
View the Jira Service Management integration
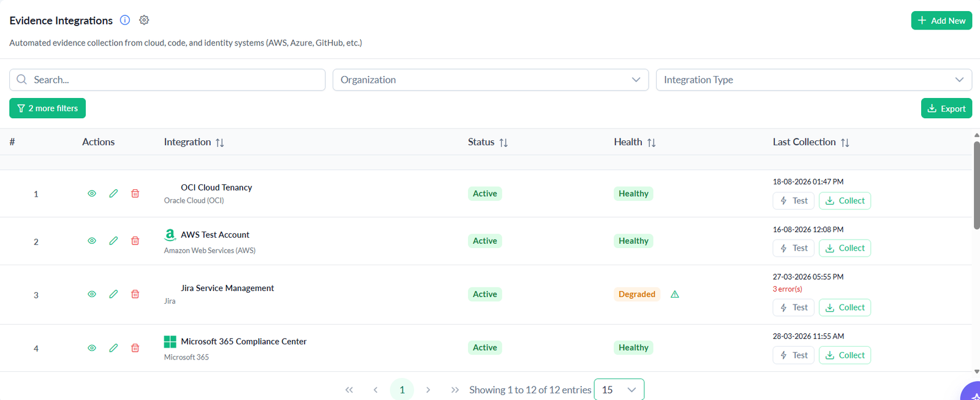[92, 294]
